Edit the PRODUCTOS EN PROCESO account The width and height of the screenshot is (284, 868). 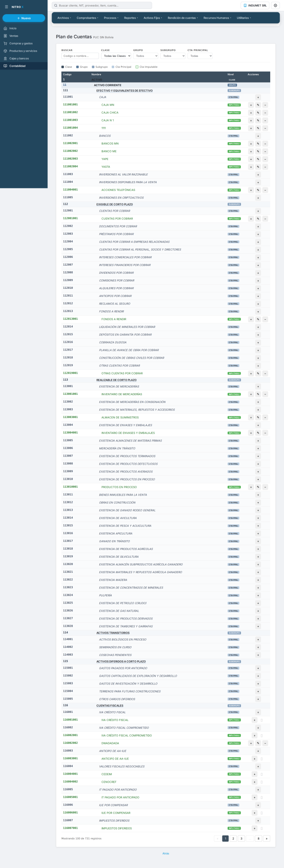pos(258,487)
